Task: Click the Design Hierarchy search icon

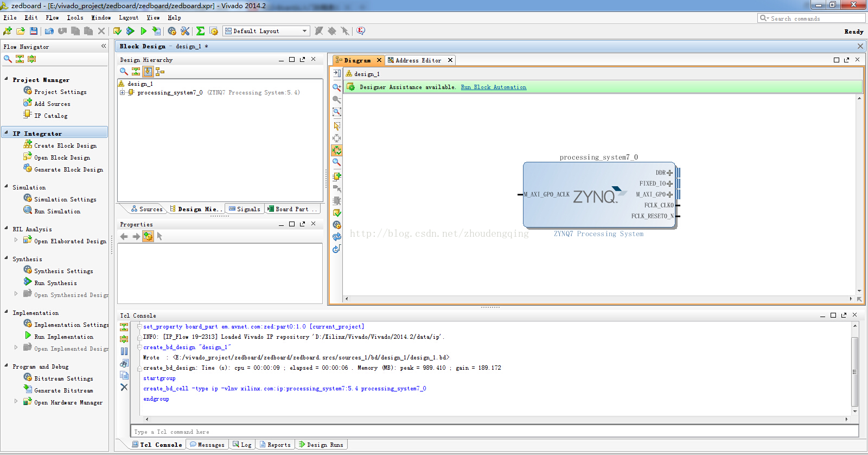Action: tap(124, 71)
